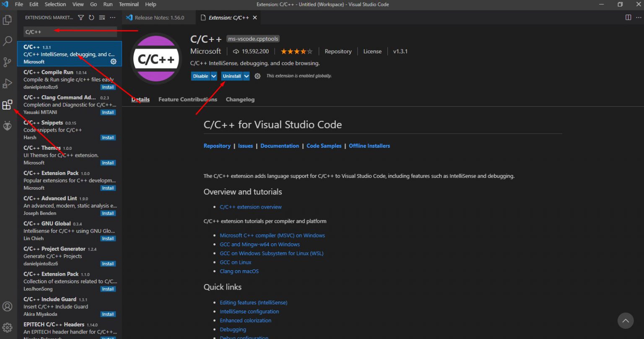This screenshot has width=644, height=339.
Task: Open the Explorer view in activity bar
Action: point(7,20)
